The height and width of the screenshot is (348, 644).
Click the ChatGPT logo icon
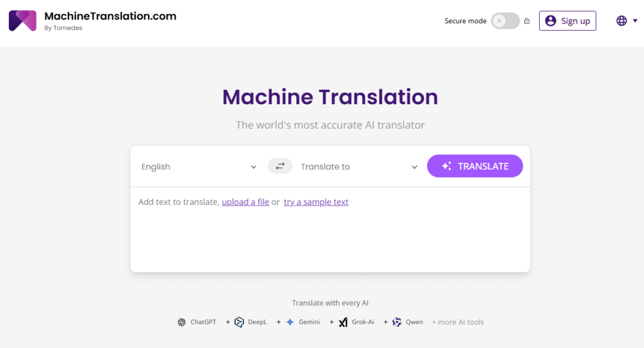[x=182, y=322]
